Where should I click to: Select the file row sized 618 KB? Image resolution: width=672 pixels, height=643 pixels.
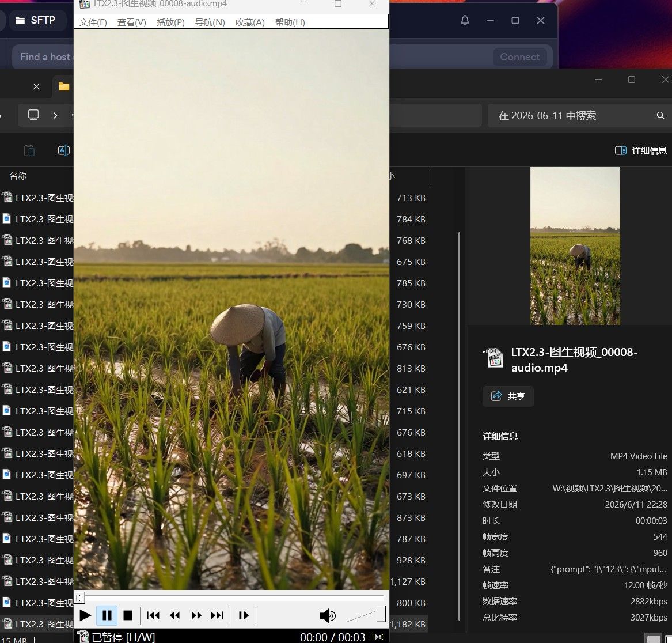(214, 453)
